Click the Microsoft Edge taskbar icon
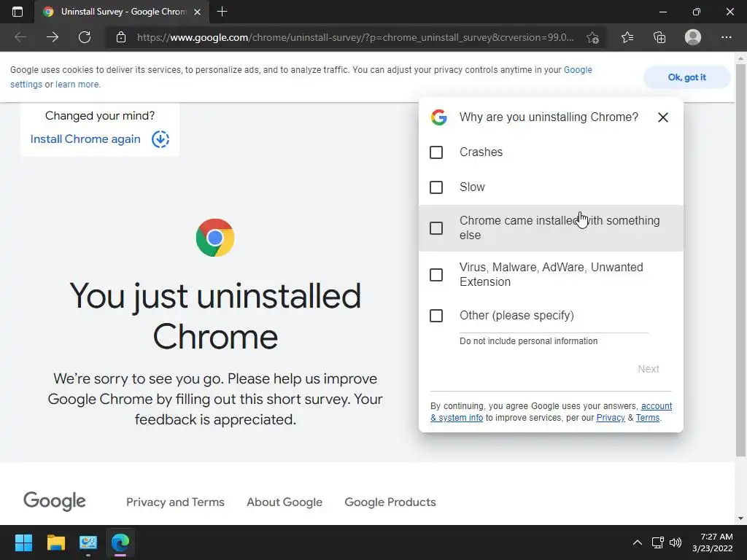Viewport: 747px width, 560px height. 120,542
